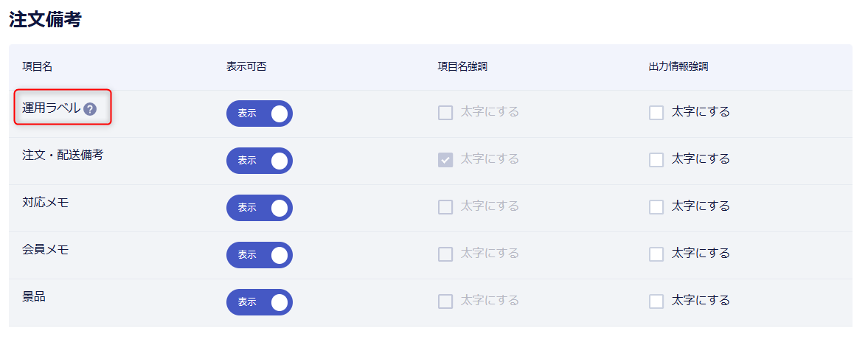Enable 出力情報強調 太字にする for 景品
Screen dimensions: 868x342
tap(656, 301)
